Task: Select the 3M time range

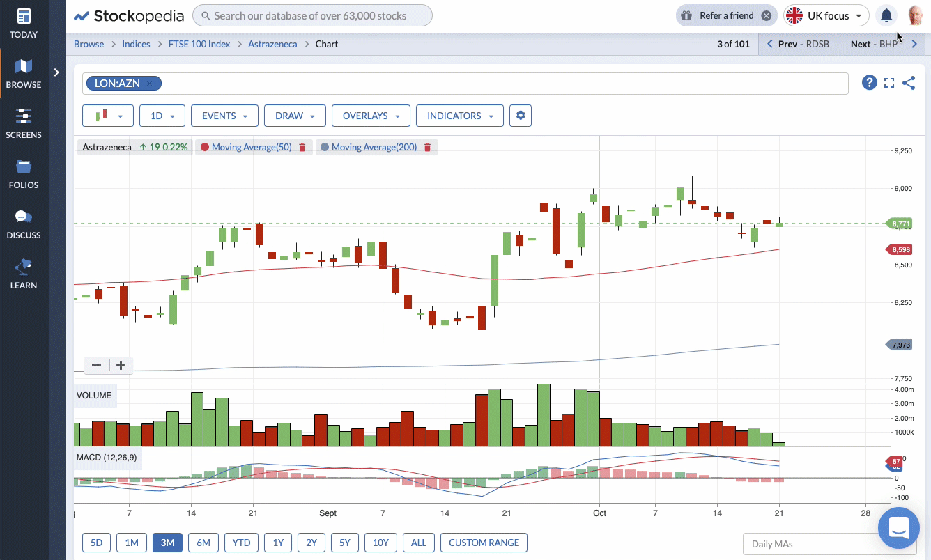Action: pyautogui.click(x=167, y=543)
